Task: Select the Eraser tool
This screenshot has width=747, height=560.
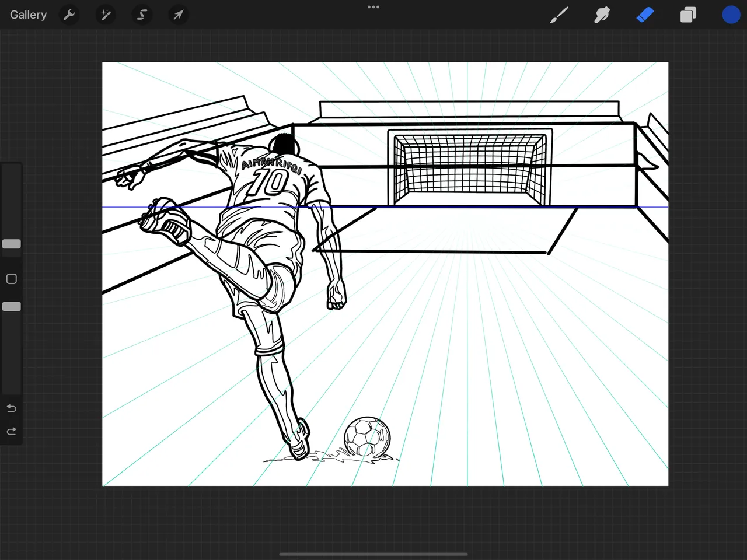Action: [x=645, y=15]
